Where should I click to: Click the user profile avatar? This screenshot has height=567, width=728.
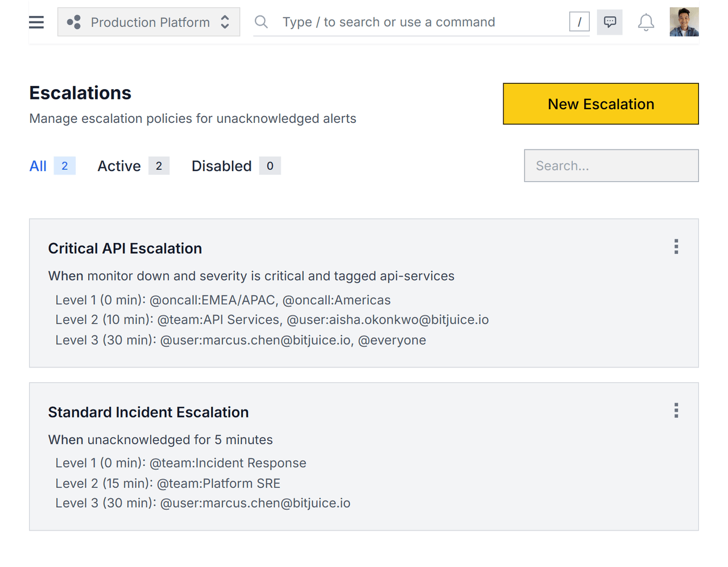click(684, 22)
